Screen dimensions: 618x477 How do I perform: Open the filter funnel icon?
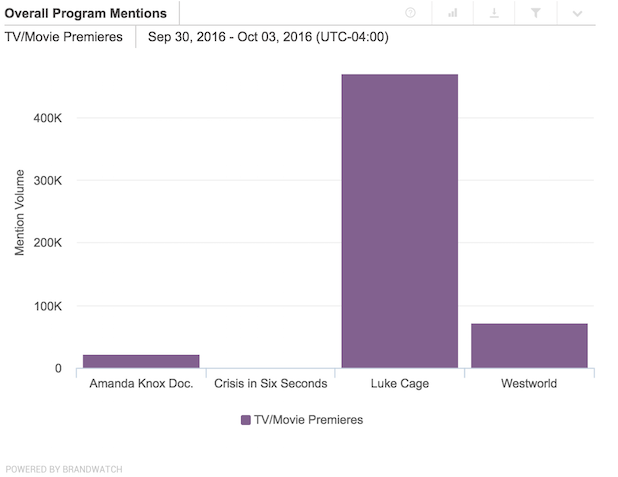(536, 13)
